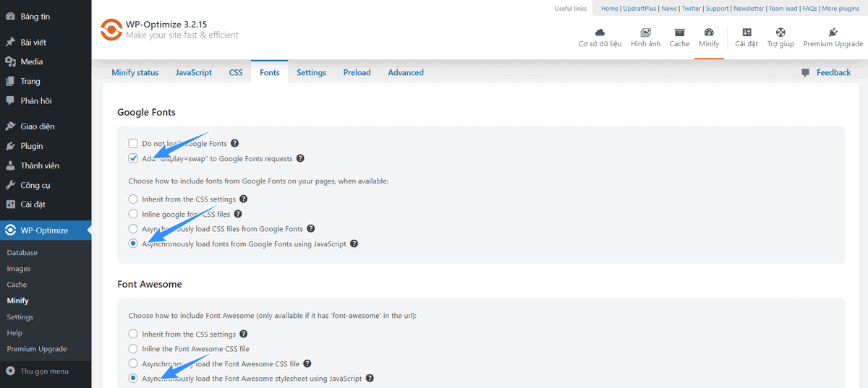Screen dimensions: 868x388
Task: Click the Plugin sidebar icon
Action: pyautogui.click(x=10, y=146)
